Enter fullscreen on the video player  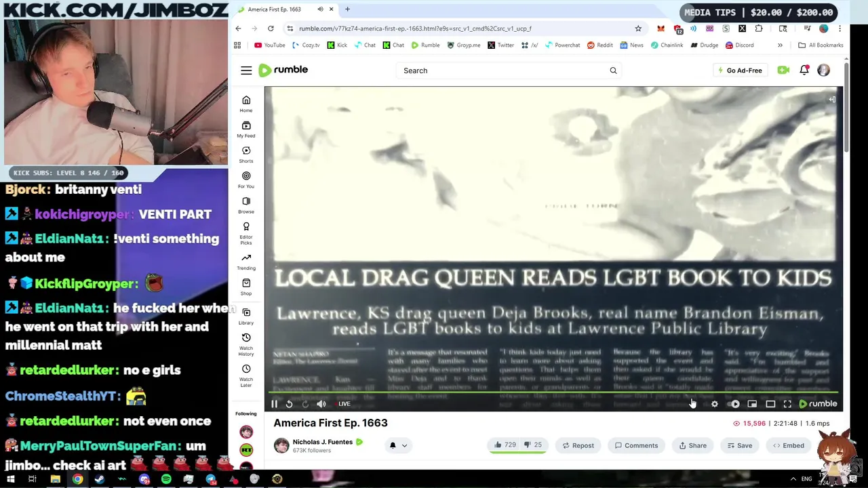tap(787, 404)
